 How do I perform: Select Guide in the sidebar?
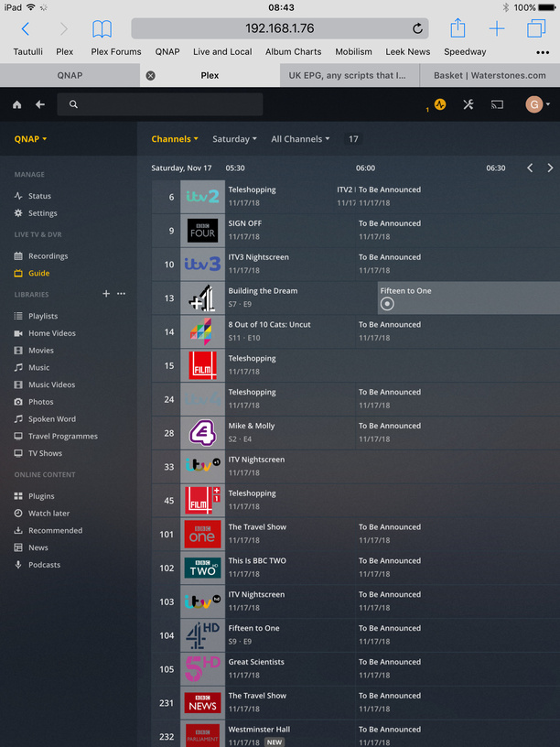(x=32, y=273)
